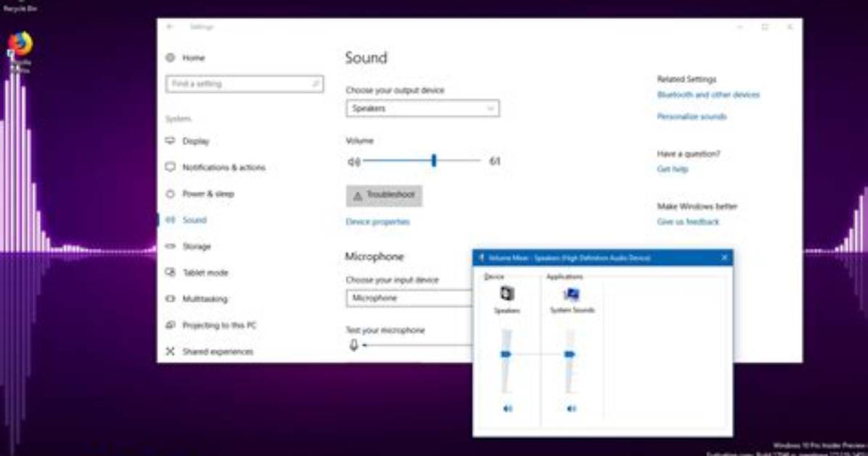The width and height of the screenshot is (868, 456).
Task: Click the Get help link
Action: click(x=673, y=169)
